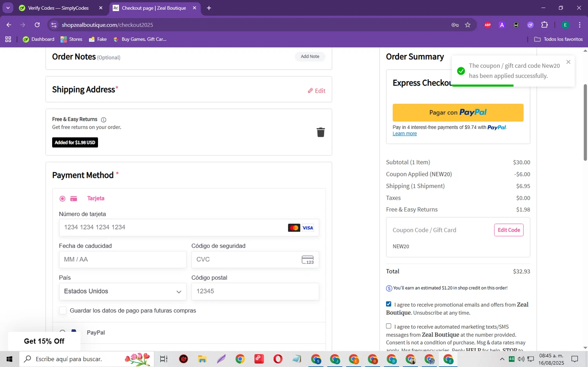Reload the checkout page
Viewport: 588px width, 367px height.
click(x=37, y=25)
